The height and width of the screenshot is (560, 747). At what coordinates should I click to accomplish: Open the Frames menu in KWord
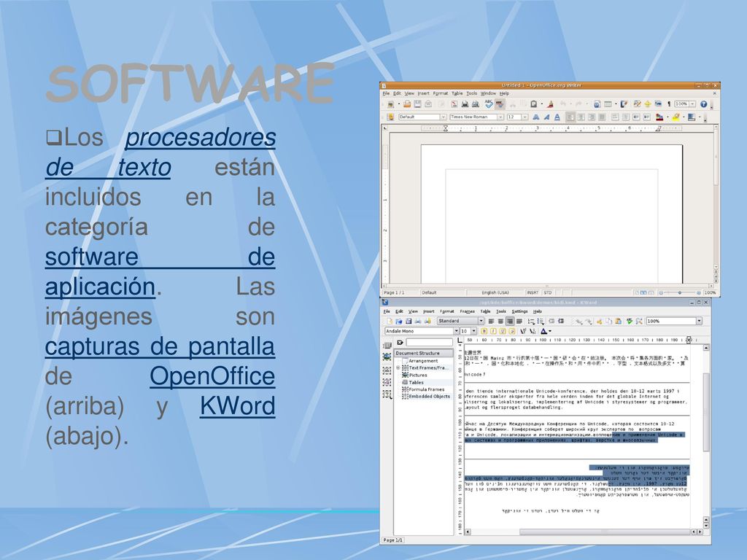[x=467, y=311]
